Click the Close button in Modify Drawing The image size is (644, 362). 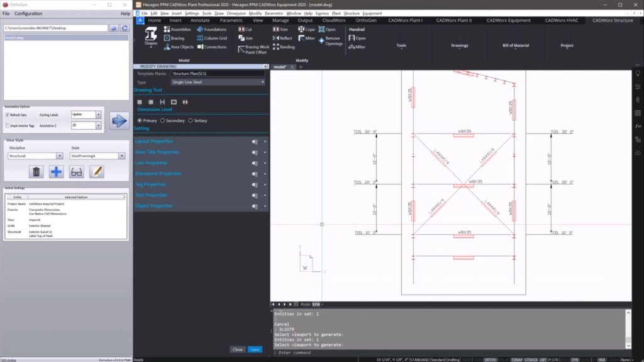pyautogui.click(x=237, y=349)
